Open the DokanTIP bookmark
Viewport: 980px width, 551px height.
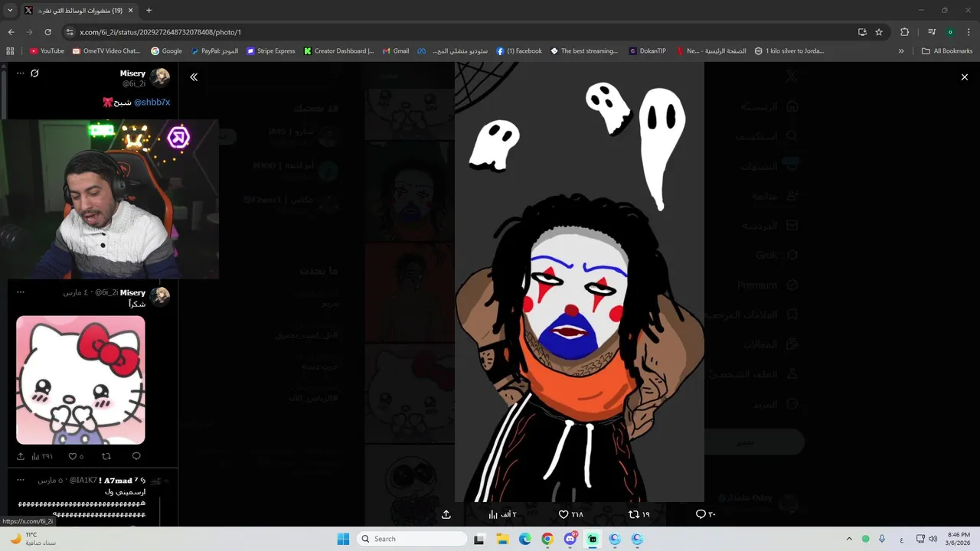(648, 51)
